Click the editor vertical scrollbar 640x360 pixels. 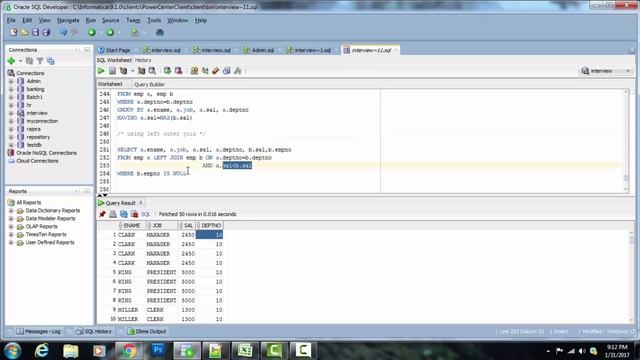[626, 141]
